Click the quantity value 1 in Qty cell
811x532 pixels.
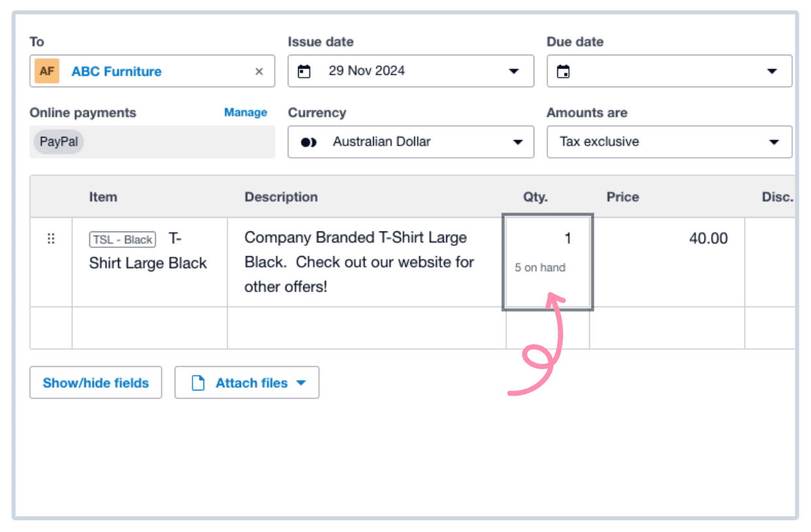[568, 239]
